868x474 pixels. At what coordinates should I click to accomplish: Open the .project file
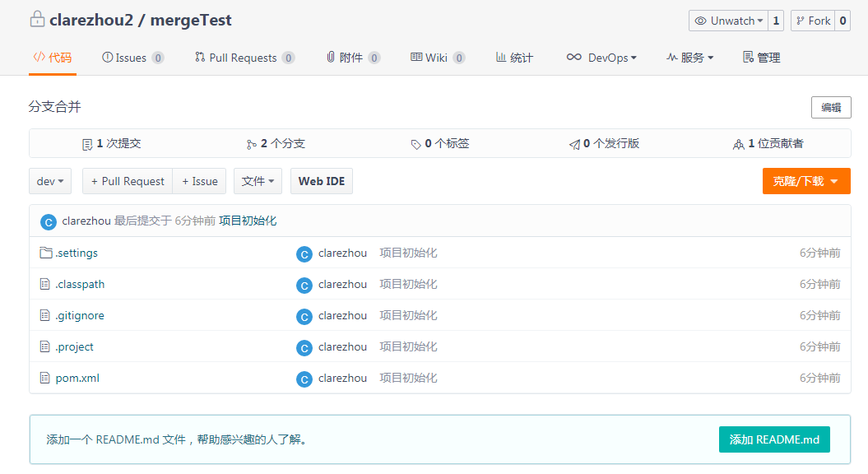[74, 347]
